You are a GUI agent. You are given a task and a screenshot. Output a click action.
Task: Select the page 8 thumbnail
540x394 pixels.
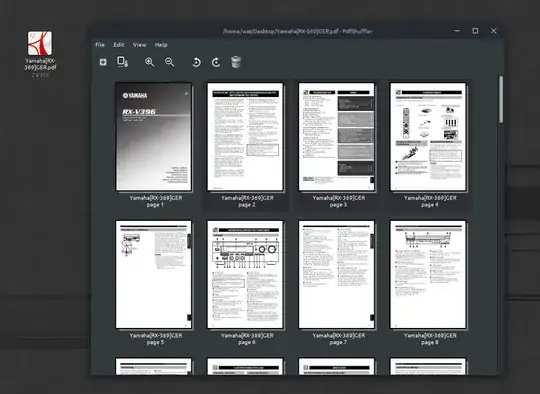[428, 274]
